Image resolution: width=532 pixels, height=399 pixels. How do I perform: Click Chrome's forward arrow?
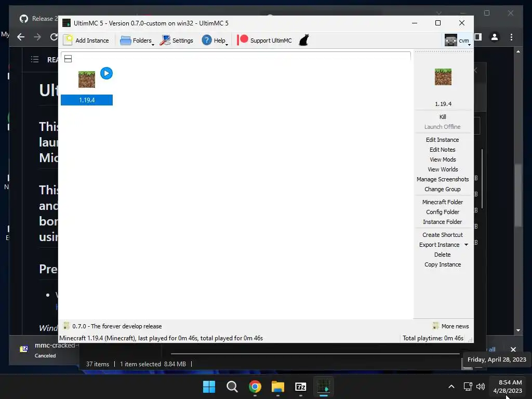click(37, 37)
